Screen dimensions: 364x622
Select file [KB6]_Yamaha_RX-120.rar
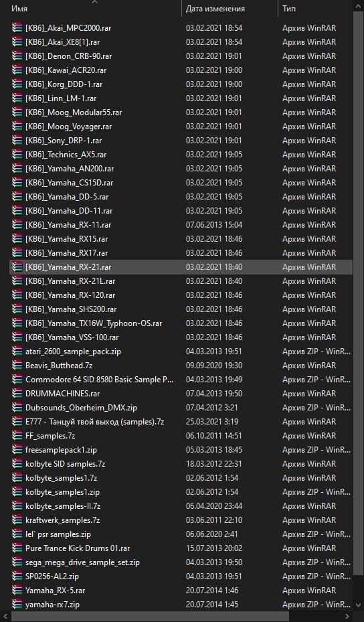point(70,295)
